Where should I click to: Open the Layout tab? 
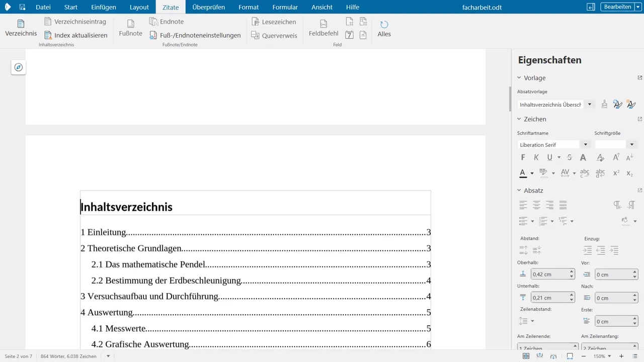(139, 7)
